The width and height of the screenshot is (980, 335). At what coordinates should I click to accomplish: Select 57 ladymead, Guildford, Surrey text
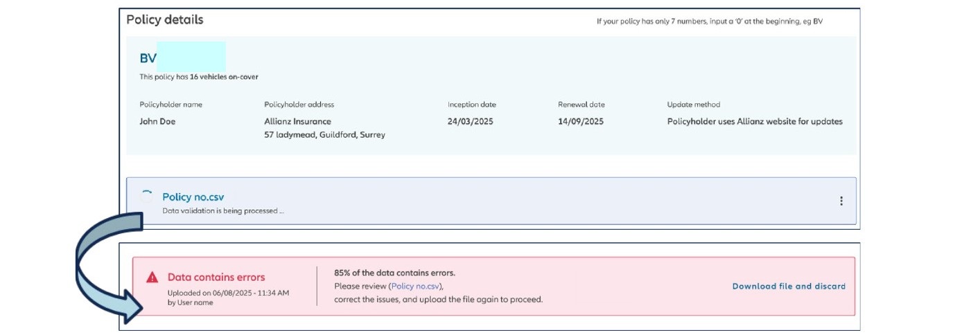pyautogui.click(x=324, y=135)
